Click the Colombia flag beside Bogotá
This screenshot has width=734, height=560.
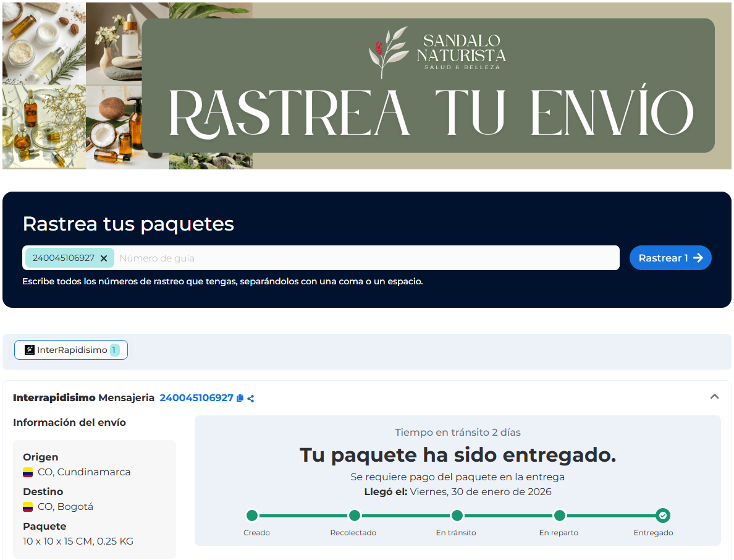(28, 507)
